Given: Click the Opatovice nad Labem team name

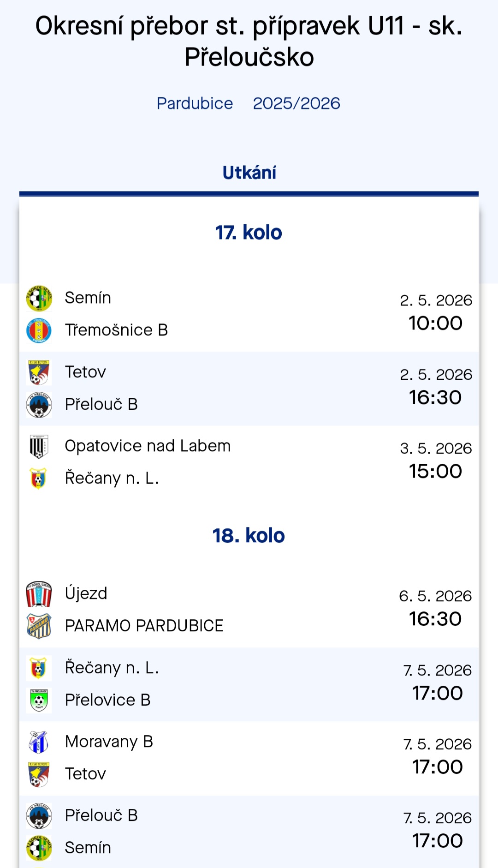Looking at the screenshot, I should (147, 446).
